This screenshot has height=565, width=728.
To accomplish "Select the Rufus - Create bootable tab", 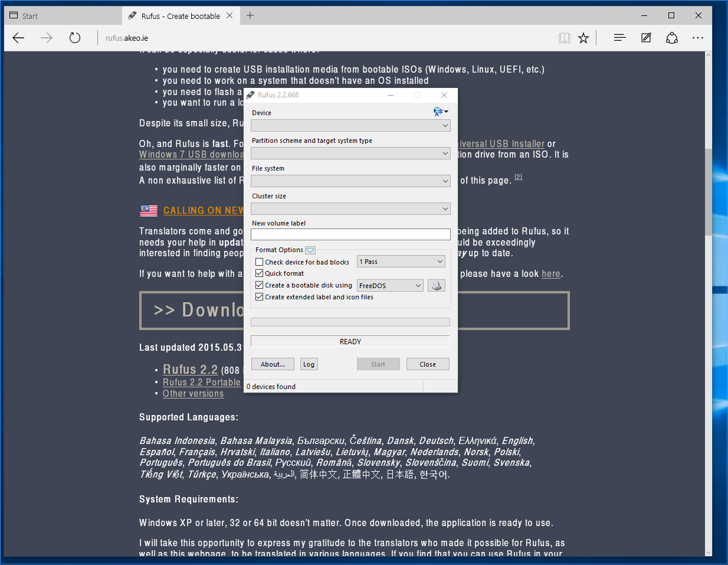I will click(181, 16).
